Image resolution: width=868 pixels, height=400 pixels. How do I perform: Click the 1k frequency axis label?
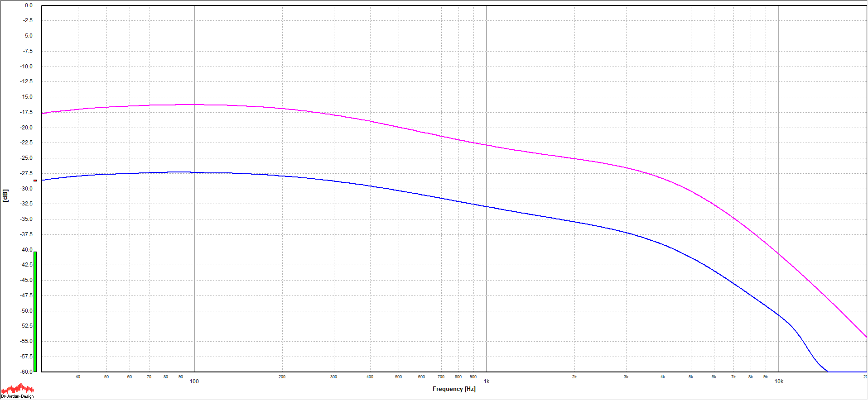coord(486,381)
